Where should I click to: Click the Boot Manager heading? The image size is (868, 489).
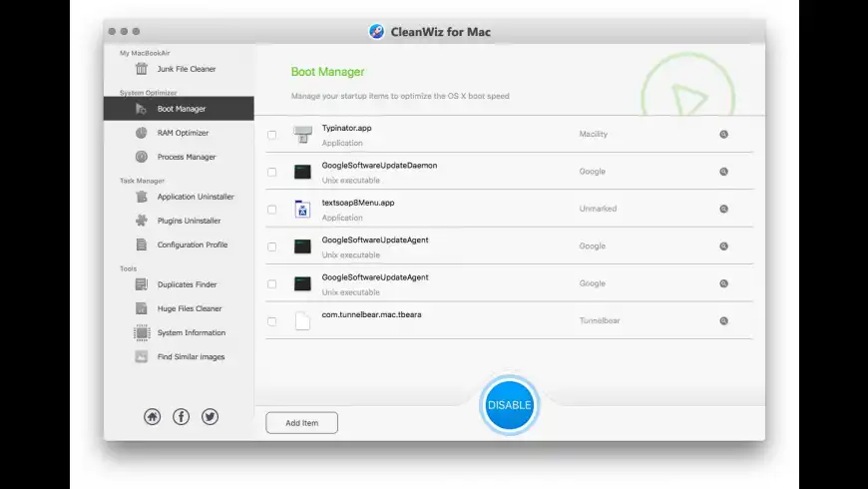coord(327,72)
